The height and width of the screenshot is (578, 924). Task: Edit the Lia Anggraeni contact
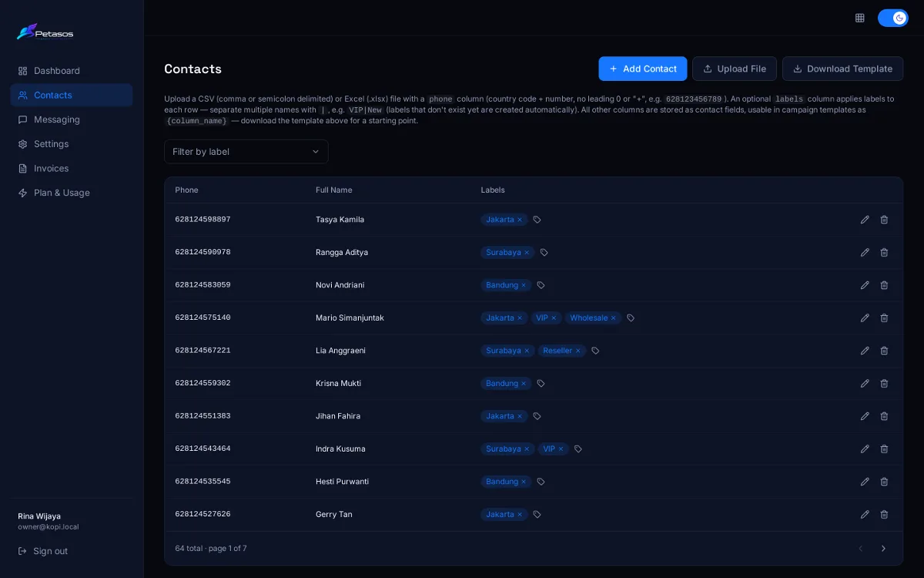tap(865, 351)
